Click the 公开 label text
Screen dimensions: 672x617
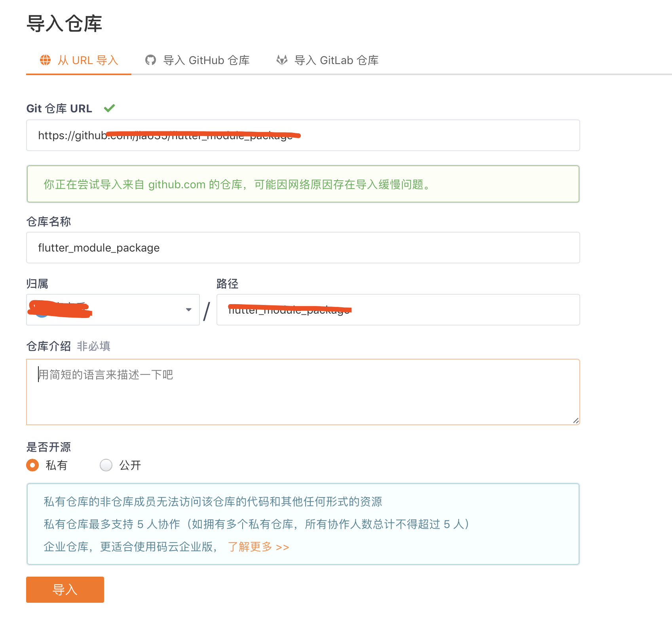point(130,465)
